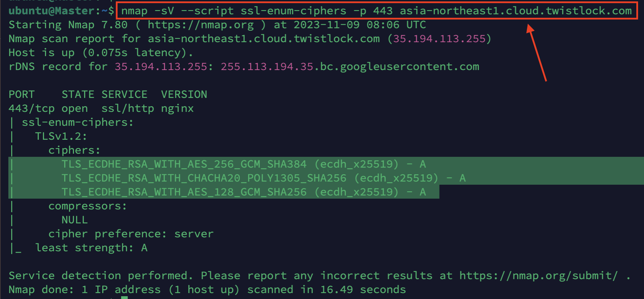Click the https://nmap.org/submit/ link
The width and height of the screenshot is (644, 299).
point(538,276)
